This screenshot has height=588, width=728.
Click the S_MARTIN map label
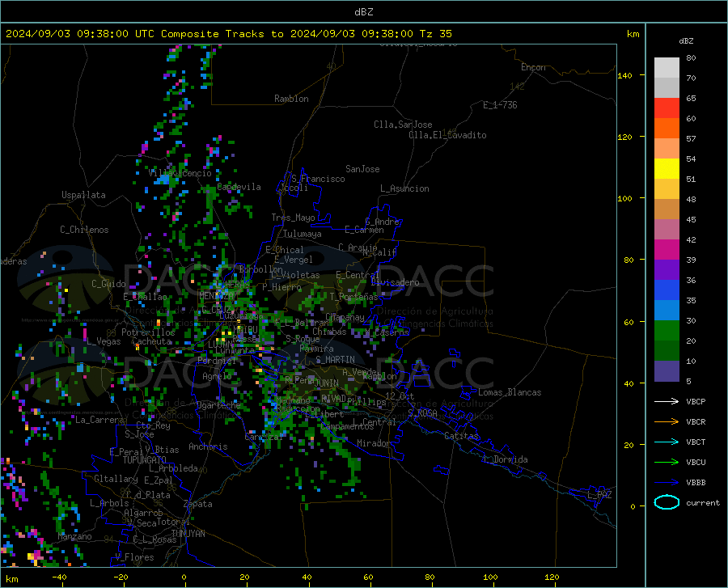click(x=335, y=360)
